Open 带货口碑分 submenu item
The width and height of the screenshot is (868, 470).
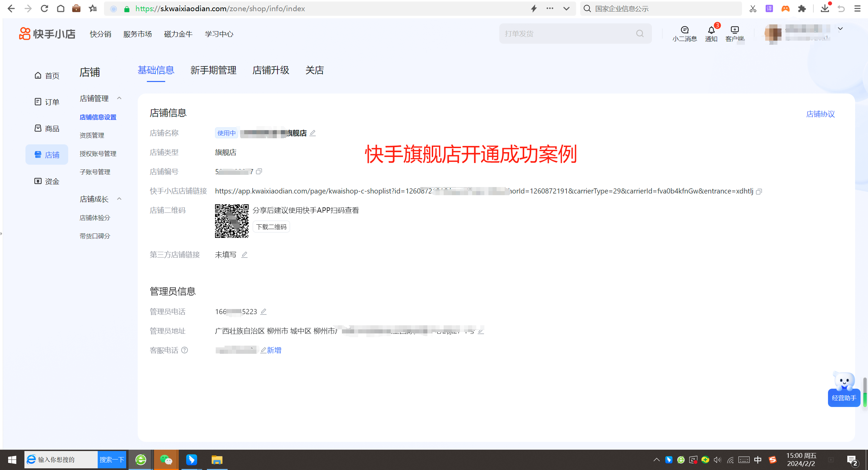point(95,236)
